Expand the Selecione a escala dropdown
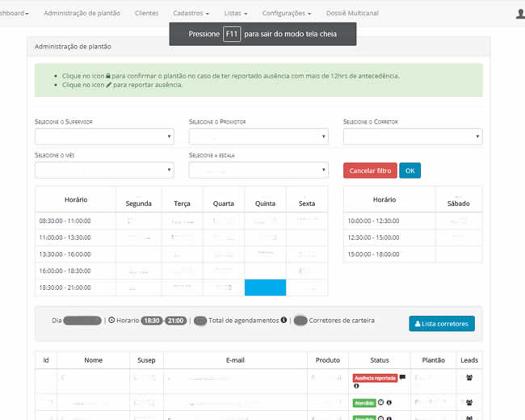Screen dimensions: 525x420 [x=258, y=170]
